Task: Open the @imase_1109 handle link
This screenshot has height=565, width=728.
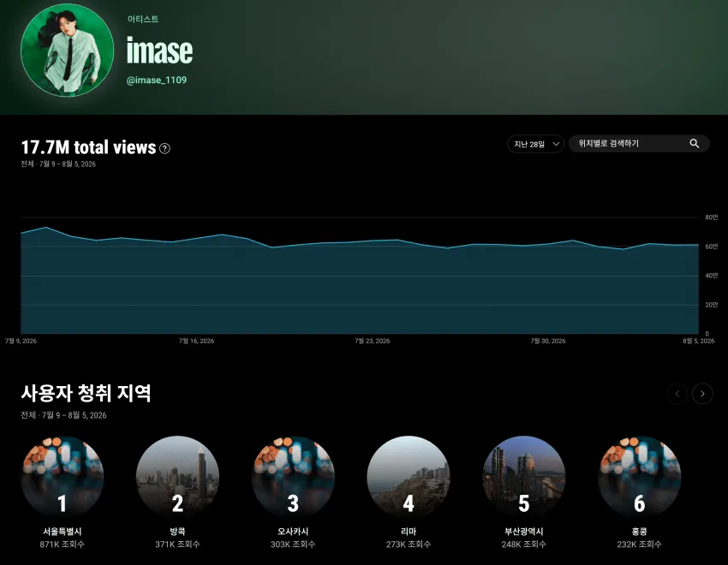Action: click(157, 80)
